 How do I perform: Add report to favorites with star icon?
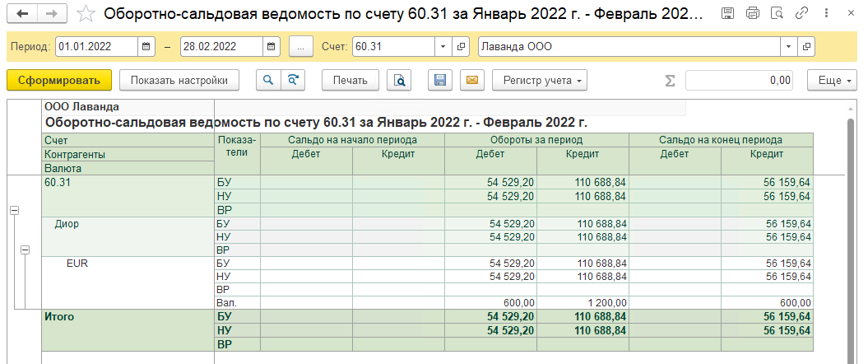point(86,14)
